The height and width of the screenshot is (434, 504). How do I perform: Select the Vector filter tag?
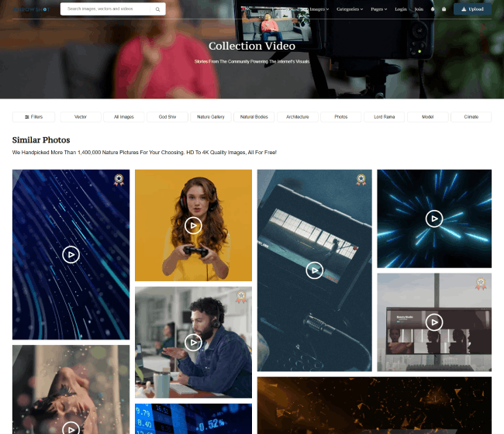click(x=81, y=117)
